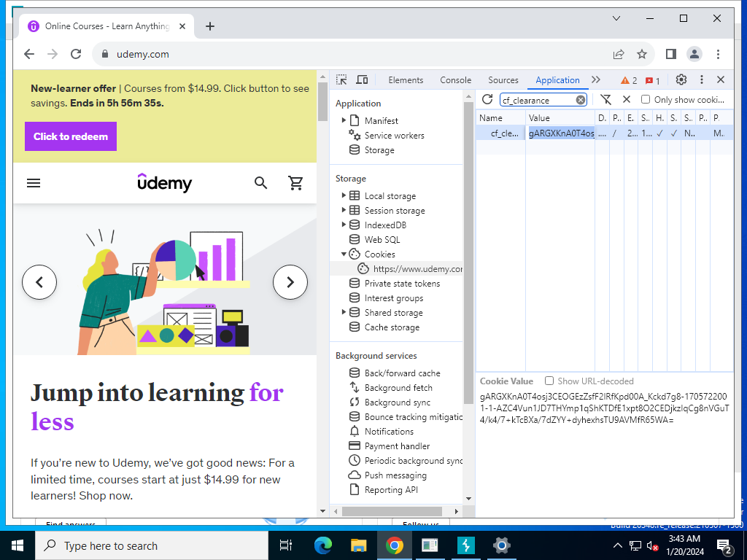The image size is (747, 560).
Task: Switch to the Elements tab
Action: pos(406,80)
